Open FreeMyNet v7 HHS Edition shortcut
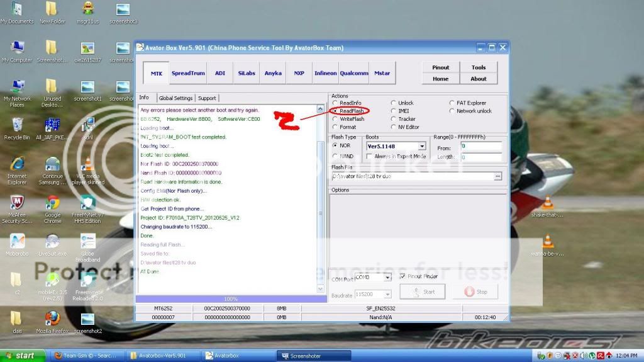 (x=87, y=210)
